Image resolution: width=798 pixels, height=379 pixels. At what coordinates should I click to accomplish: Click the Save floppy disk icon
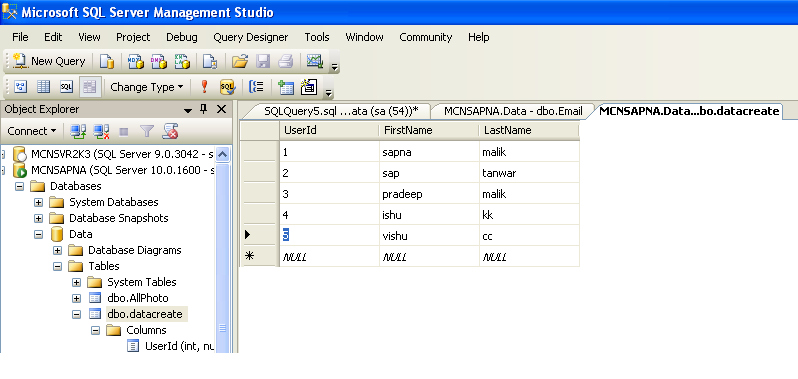pos(263,62)
